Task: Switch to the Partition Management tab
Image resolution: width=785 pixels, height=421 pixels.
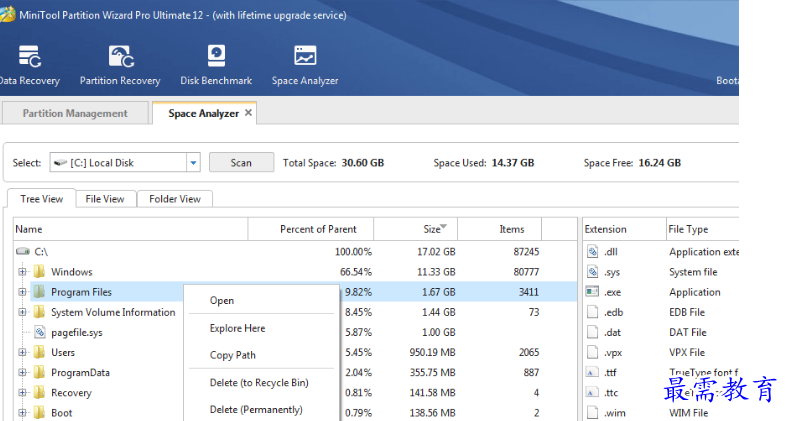Action: click(75, 113)
